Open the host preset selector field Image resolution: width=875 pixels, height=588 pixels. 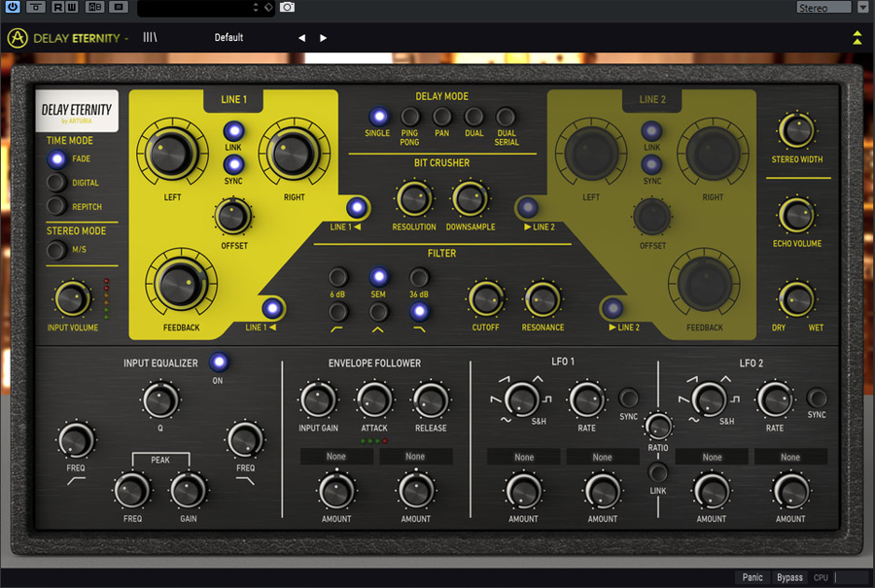click(205, 8)
